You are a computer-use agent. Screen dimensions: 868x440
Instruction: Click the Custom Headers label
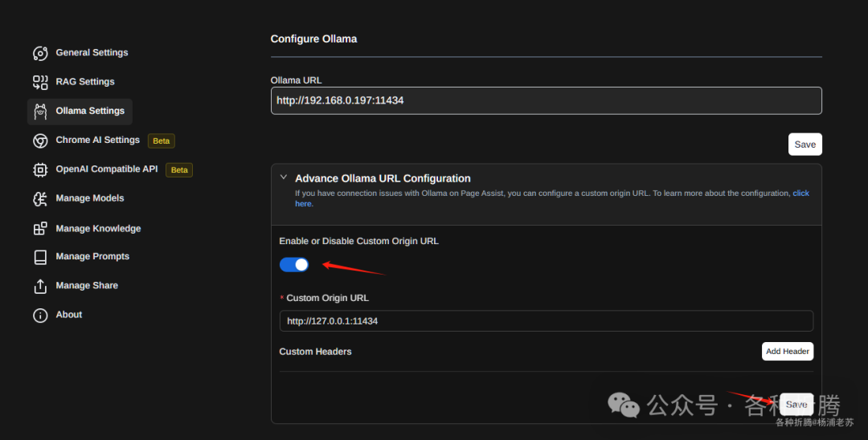pos(315,352)
